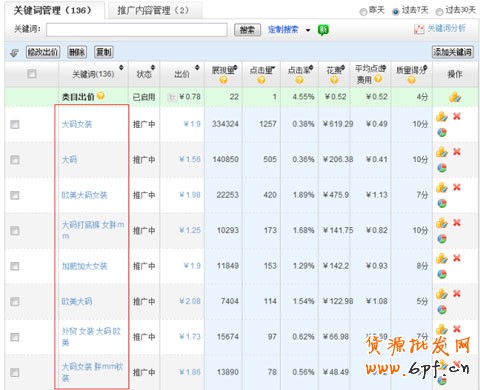Screen dimensions: 480x390
Task: Click edit bid icon in 类目出价 row
Action: (455, 97)
